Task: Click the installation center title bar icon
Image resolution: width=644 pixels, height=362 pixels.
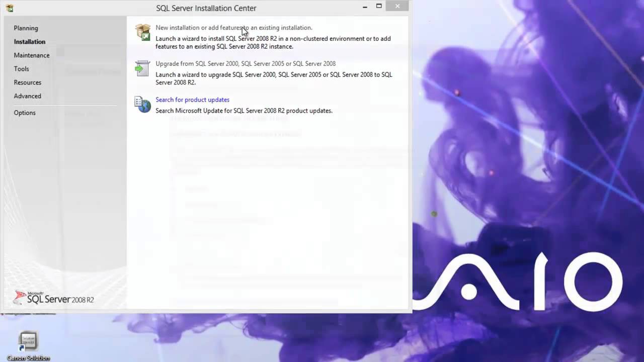Action: click(x=9, y=8)
